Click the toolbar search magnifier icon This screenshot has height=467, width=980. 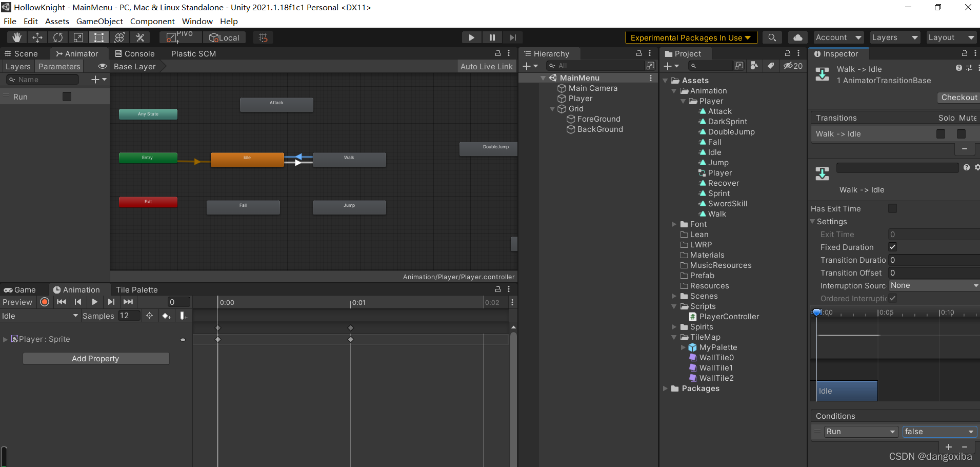772,37
